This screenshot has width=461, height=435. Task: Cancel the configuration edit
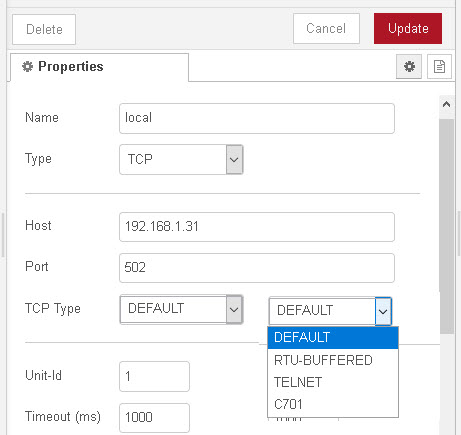coord(326,29)
